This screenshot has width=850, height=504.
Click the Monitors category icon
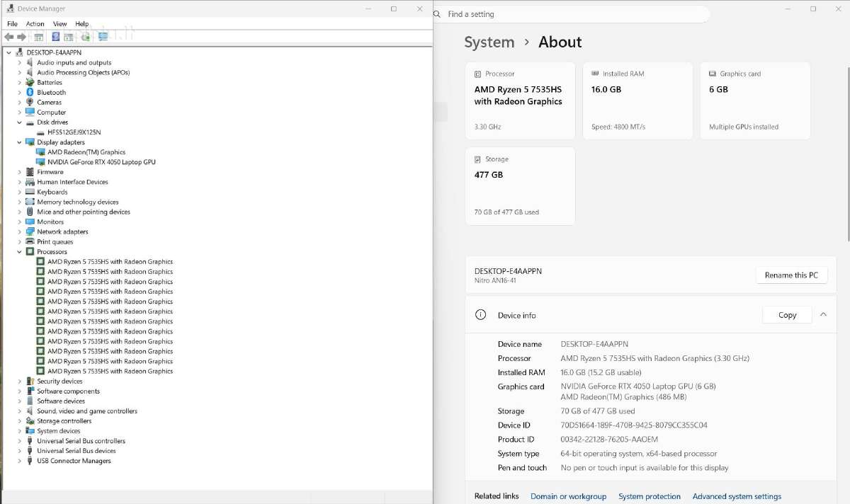pyautogui.click(x=30, y=222)
